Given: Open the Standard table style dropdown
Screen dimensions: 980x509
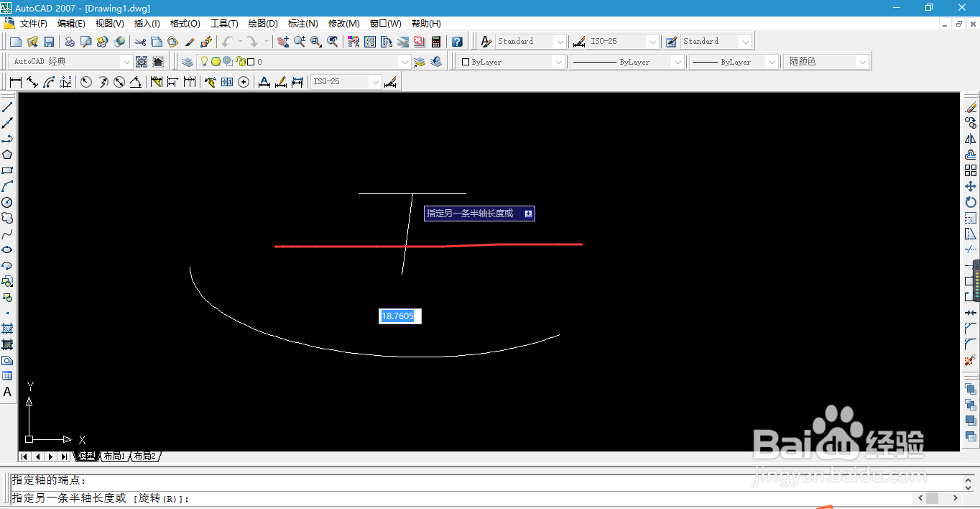Looking at the screenshot, I should tap(745, 42).
